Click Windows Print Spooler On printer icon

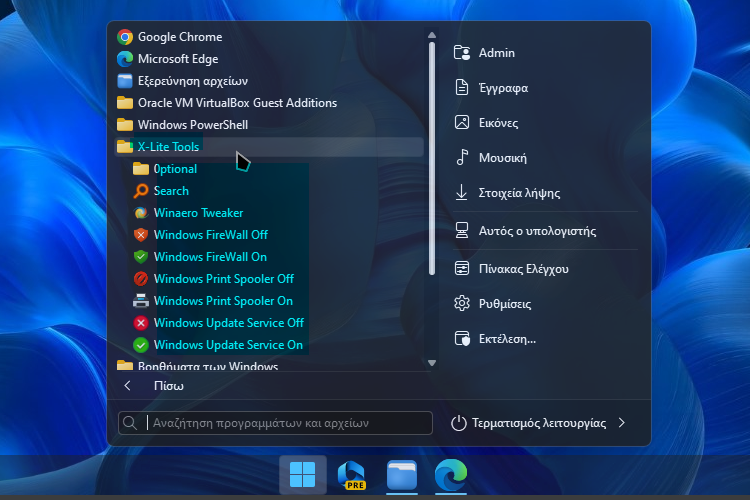pyautogui.click(x=141, y=301)
